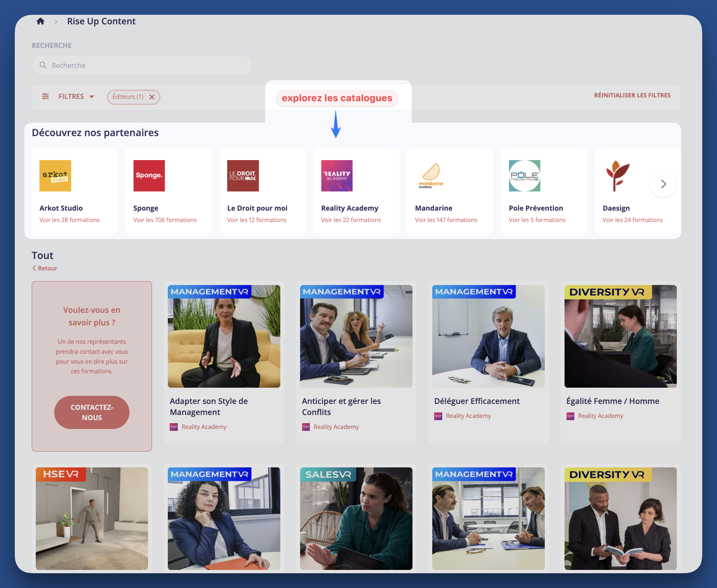This screenshot has height=588, width=717.
Task: Expand the FILTRES dropdown arrow
Action: click(x=92, y=97)
